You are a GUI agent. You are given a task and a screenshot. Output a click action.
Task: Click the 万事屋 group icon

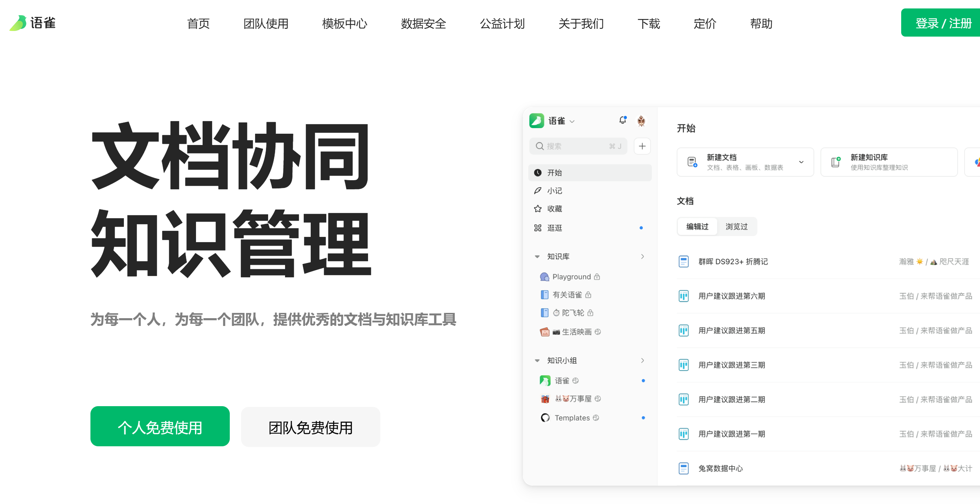coord(545,399)
